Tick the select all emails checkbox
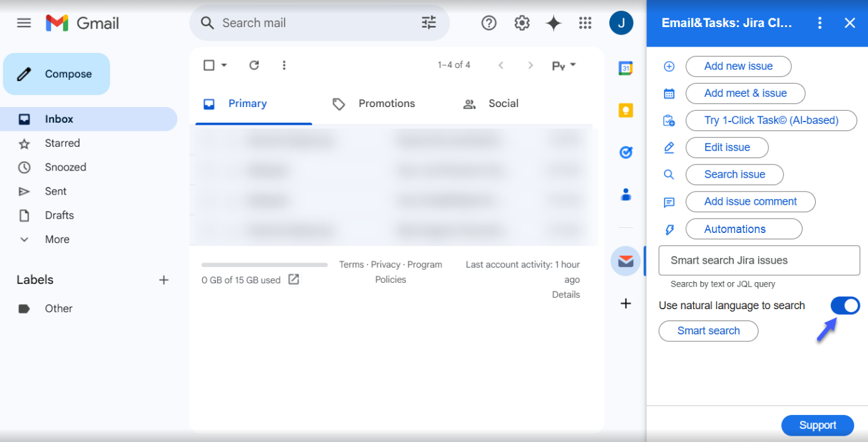 tap(209, 65)
